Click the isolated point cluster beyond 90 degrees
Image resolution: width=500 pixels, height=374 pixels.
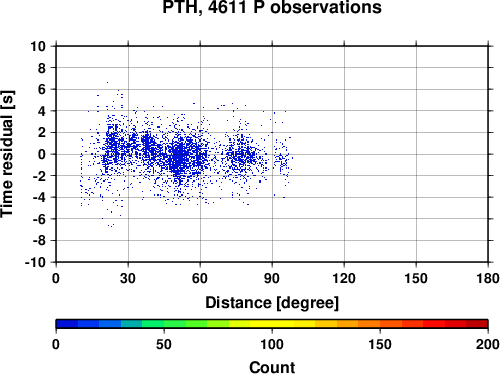click(x=283, y=157)
